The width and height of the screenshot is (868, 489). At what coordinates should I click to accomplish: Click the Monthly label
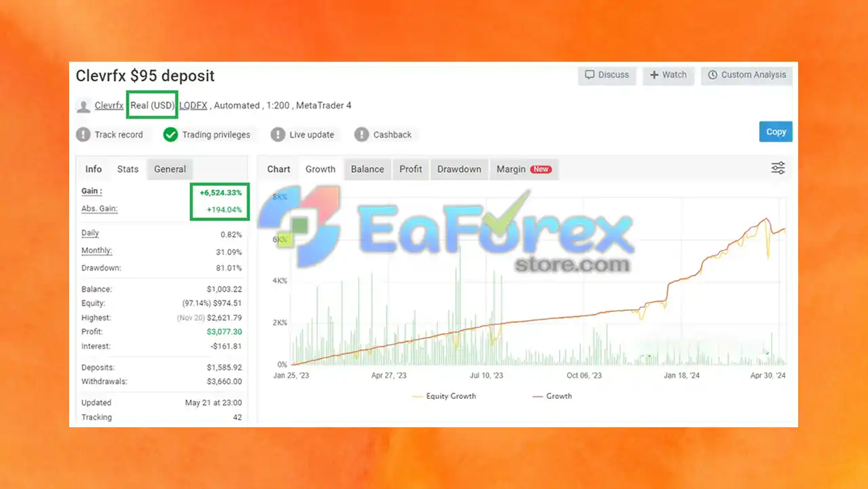pos(96,251)
